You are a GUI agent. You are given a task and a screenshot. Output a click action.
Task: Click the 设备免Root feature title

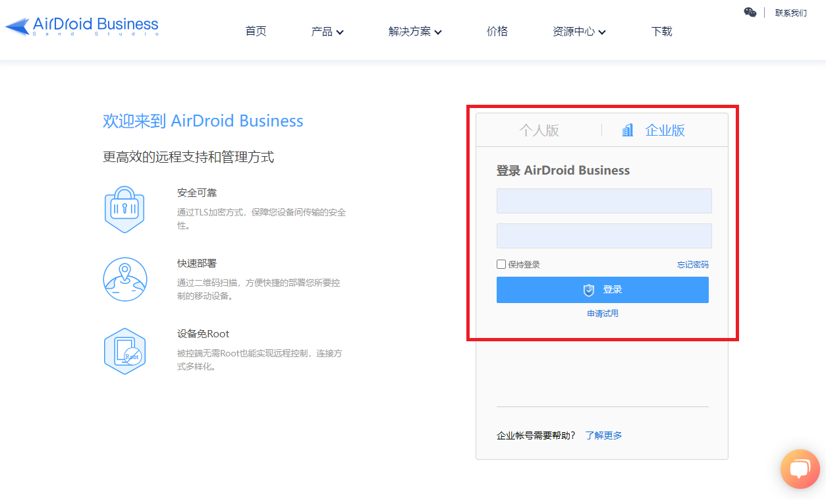point(203,334)
